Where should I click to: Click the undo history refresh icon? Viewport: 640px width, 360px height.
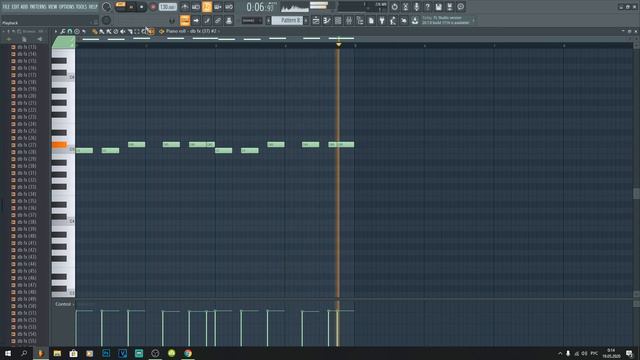click(x=394, y=7)
